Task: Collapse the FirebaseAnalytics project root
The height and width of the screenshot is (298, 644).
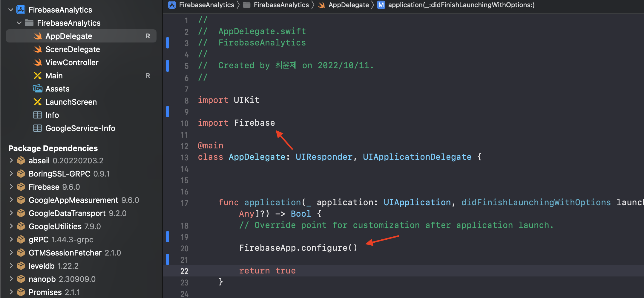Action: click(11, 10)
